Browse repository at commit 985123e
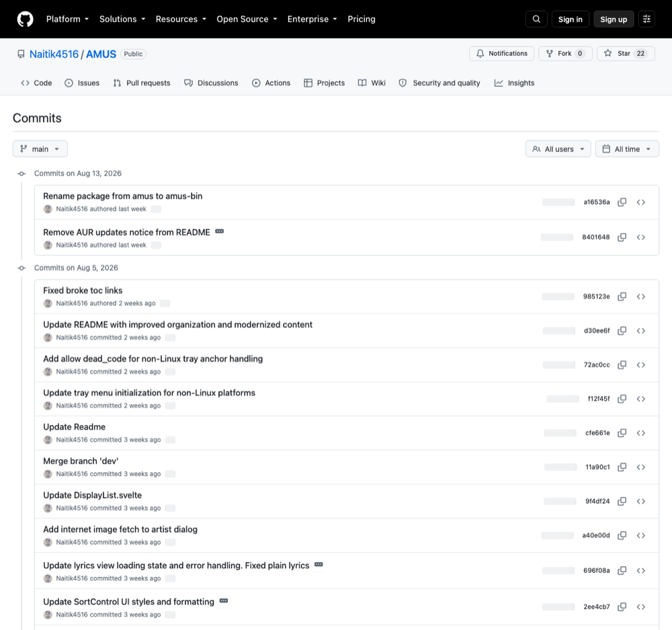Image resolution: width=672 pixels, height=630 pixels. [x=640, y=297]
